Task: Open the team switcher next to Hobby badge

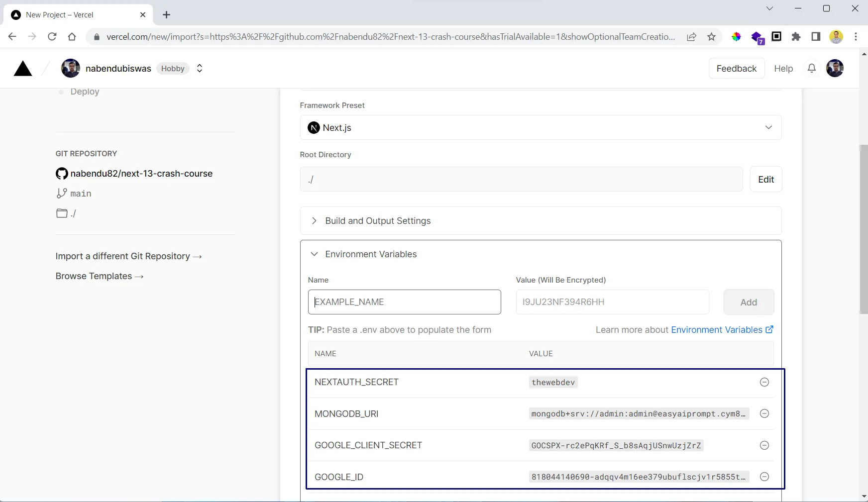Action: [x=200, y=69]
